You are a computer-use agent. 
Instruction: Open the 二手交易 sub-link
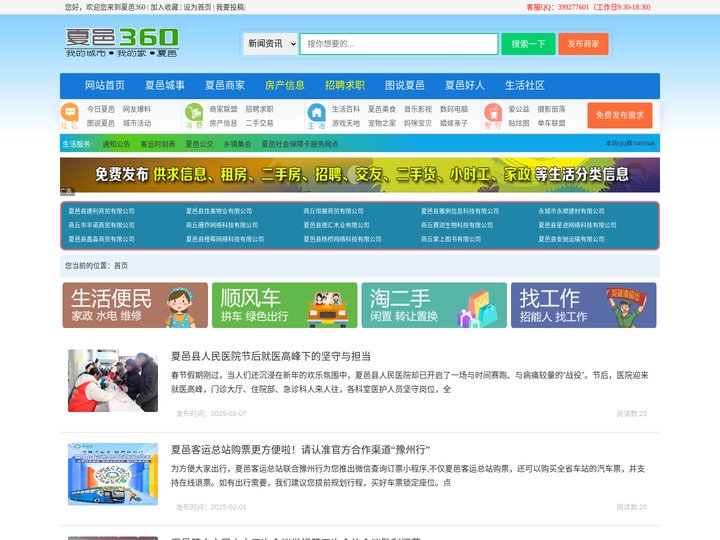tap(259, 123)
